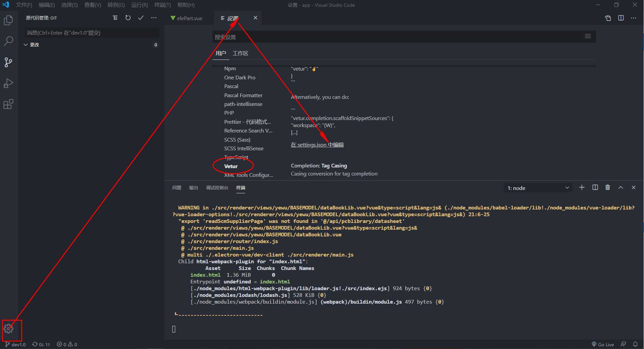644x349 pixels.
Task: Open the 文件(F) menu
Action: 24,5
